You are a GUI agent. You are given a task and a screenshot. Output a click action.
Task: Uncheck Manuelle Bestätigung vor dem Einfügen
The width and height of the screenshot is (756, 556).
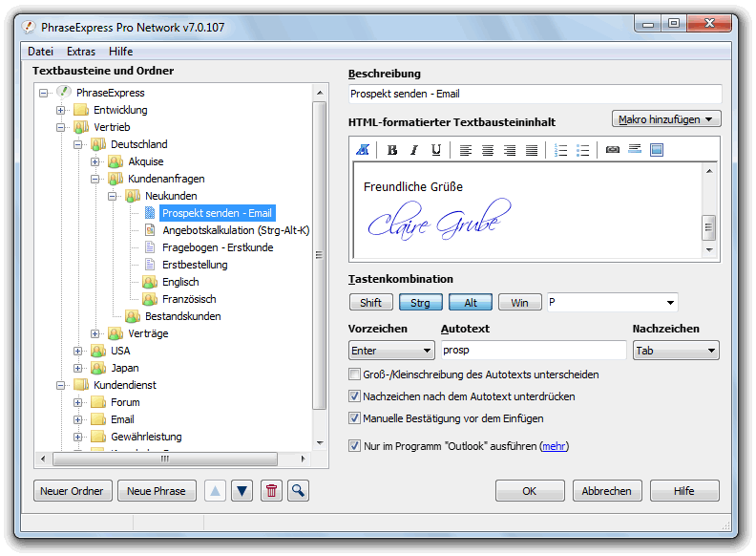[x=354, y=418]
